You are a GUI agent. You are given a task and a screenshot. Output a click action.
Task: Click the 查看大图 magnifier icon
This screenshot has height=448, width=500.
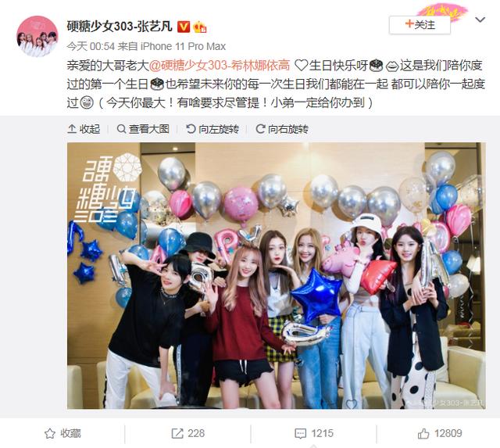(121, 129)
